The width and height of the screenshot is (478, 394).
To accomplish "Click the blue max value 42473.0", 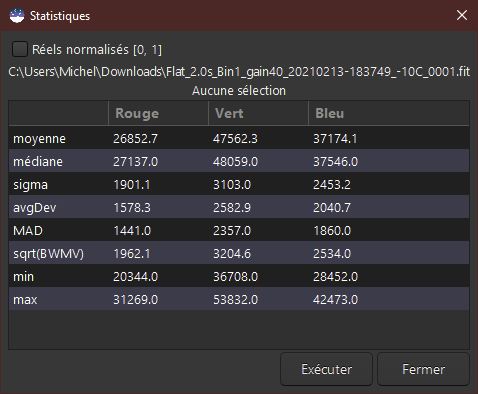I will [x=335, y=300].
